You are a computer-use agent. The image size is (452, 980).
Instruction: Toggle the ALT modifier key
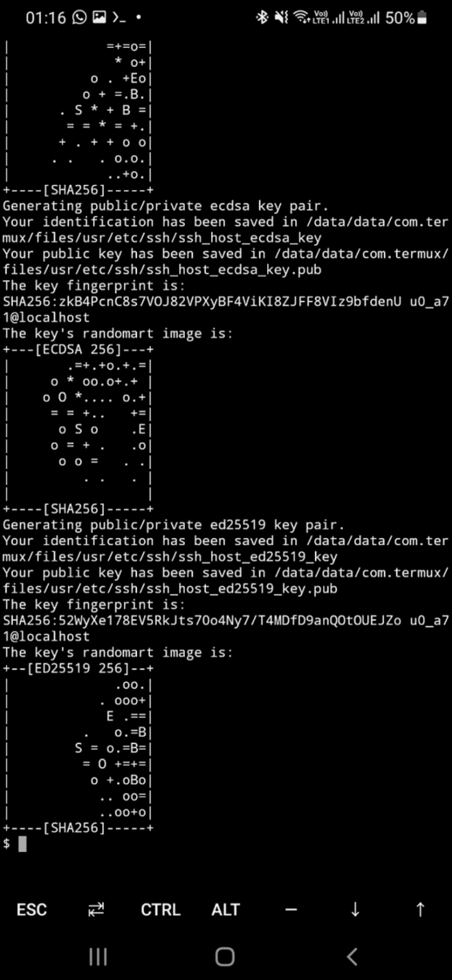pos(225,909)
